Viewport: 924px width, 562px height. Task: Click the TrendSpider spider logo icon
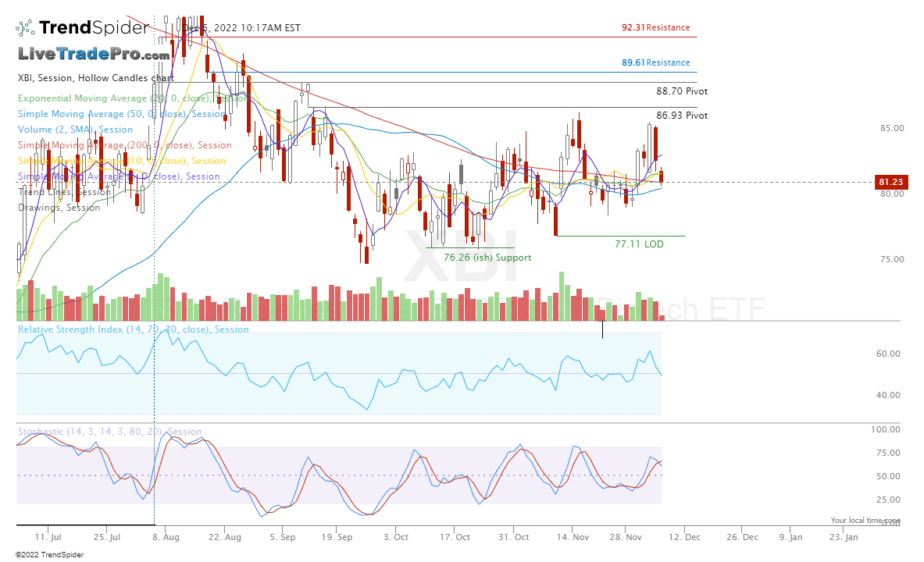click(x=26, y=27)
